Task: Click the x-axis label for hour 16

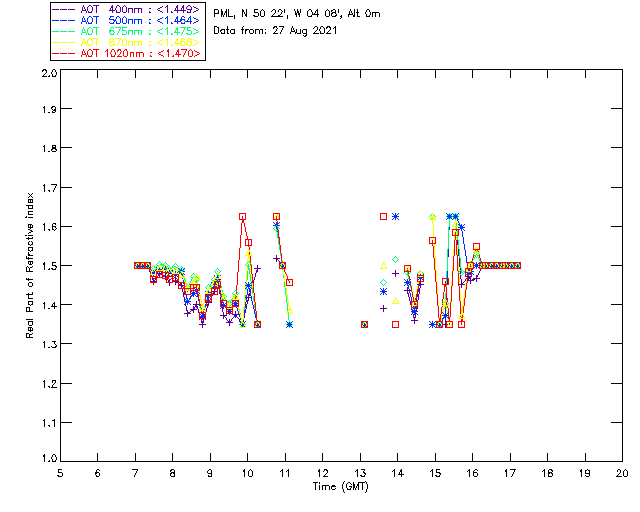Action: [472, 473]
